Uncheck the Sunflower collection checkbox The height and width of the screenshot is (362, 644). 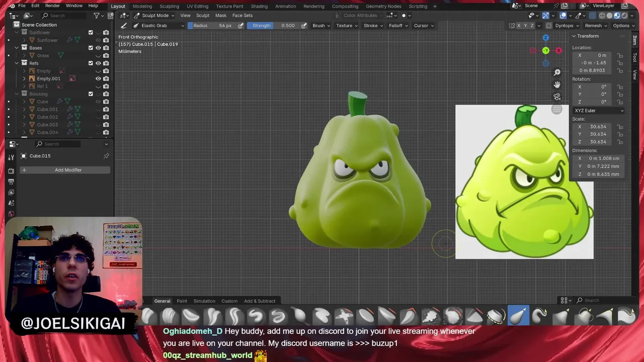[91, 33]
